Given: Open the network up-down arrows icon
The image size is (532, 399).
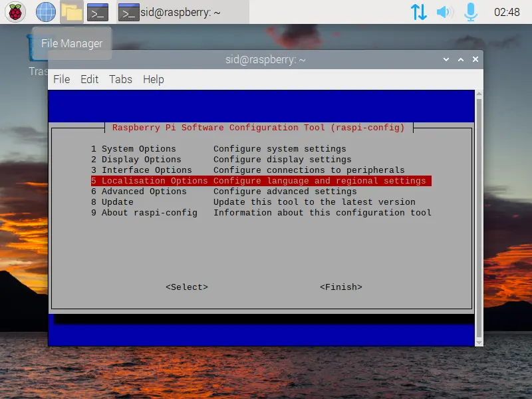Looking at the screenshot, I should 419,12.
